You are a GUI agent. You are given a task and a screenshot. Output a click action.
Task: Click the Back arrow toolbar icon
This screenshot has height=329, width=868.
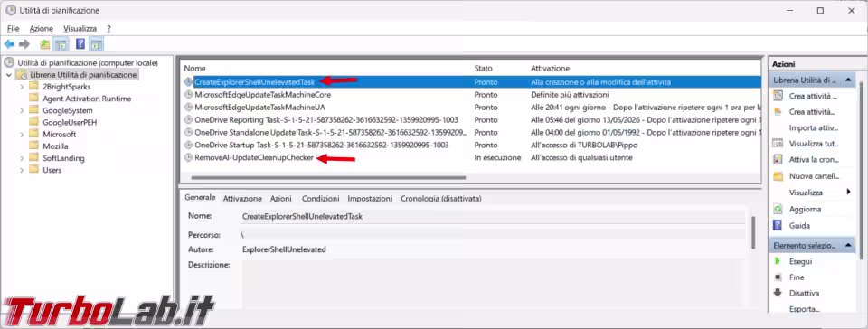click(x=9, y=44)
